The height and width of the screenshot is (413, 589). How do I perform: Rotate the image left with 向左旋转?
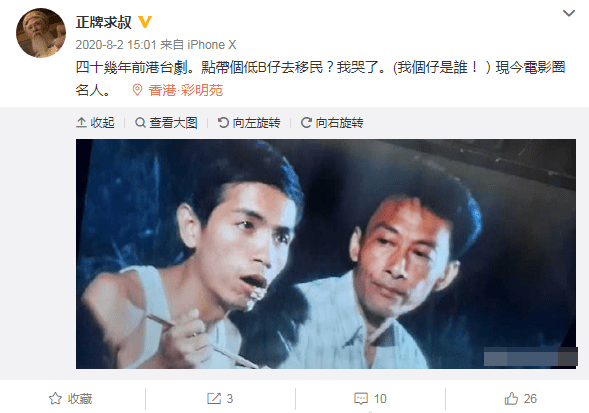pos(249,123)
